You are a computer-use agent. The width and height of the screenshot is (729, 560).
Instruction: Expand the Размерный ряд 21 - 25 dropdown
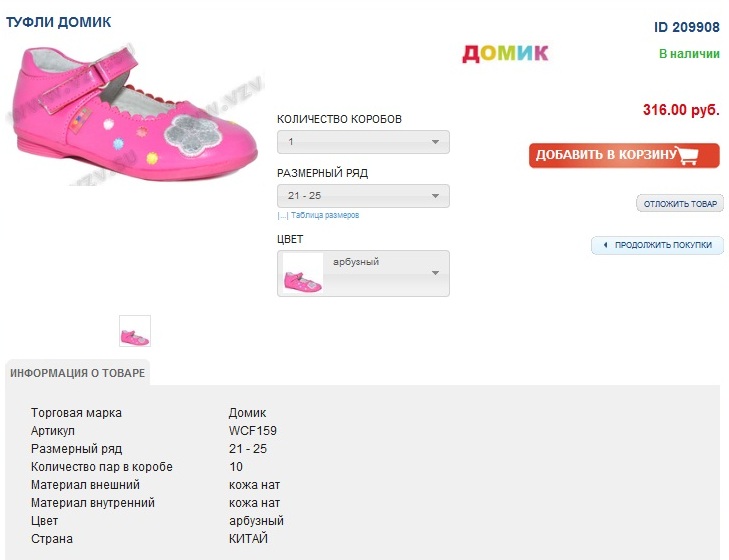(x=363, y=196)
